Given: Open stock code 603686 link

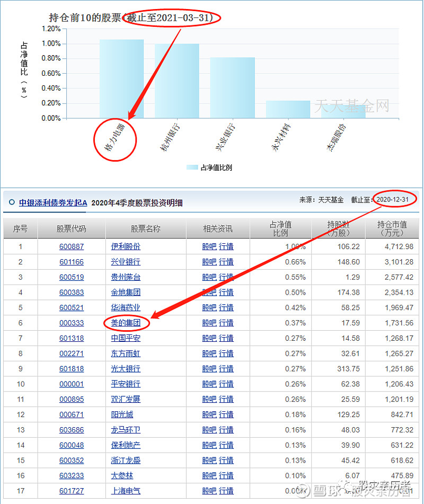Looking at the screenshot, I should (72, 430).
